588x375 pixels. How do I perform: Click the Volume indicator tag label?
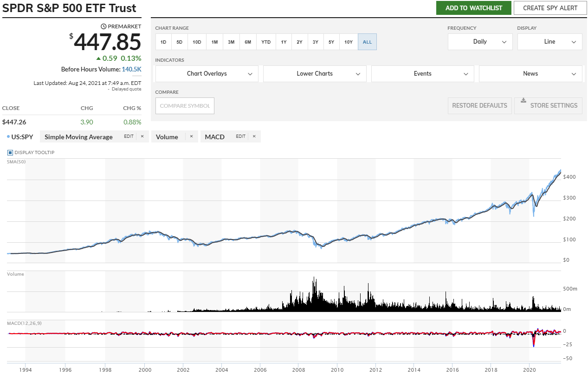167,137
